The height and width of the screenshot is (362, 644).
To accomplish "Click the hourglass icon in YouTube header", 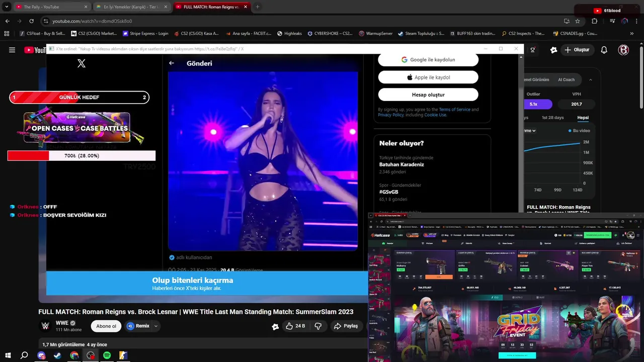I will point(533,50).
